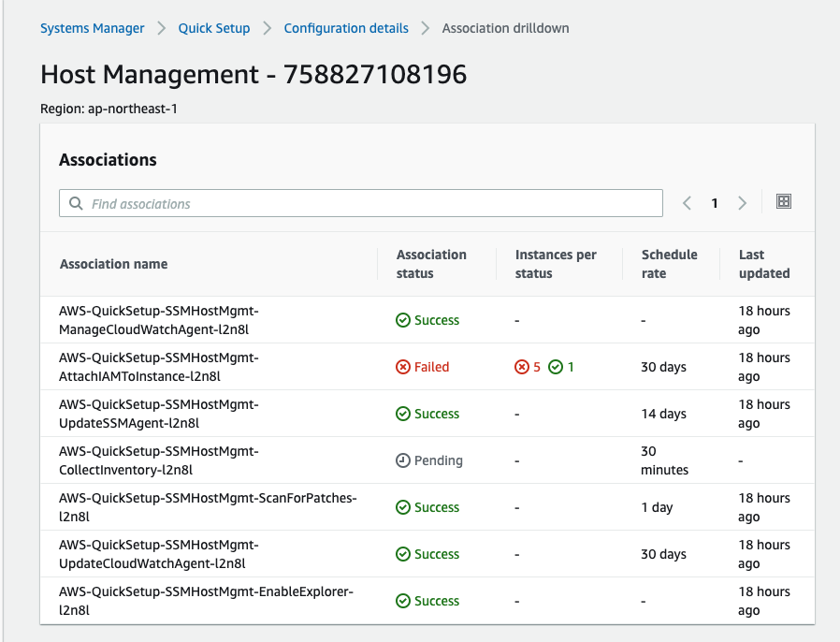Screen dimensions: 840x642
Task: Open the table preferences grid icon
Action: point(783,201)
